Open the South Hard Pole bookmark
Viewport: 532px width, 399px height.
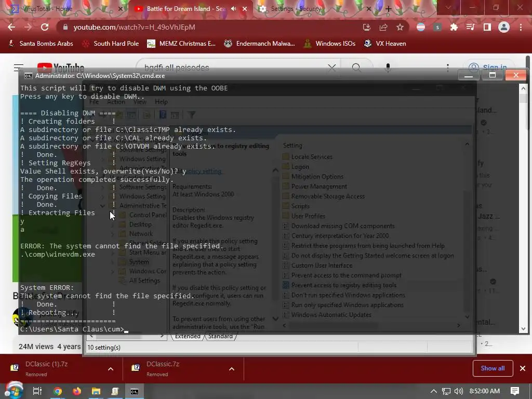pyautogui.click(x=111, y=44)
